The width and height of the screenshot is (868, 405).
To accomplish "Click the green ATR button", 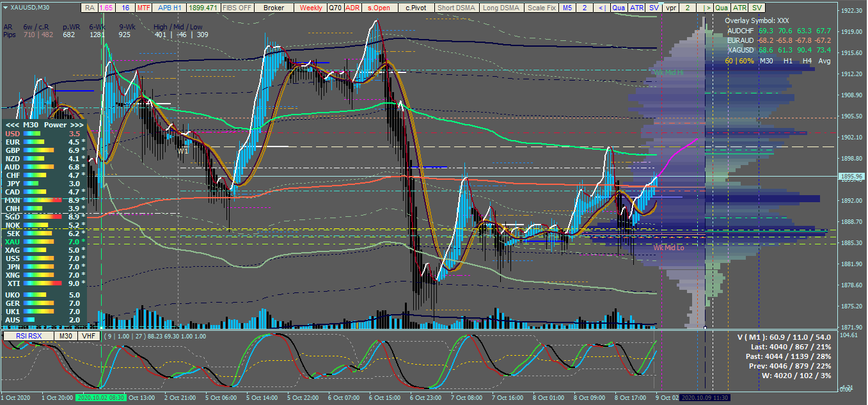I will (739, 8).
